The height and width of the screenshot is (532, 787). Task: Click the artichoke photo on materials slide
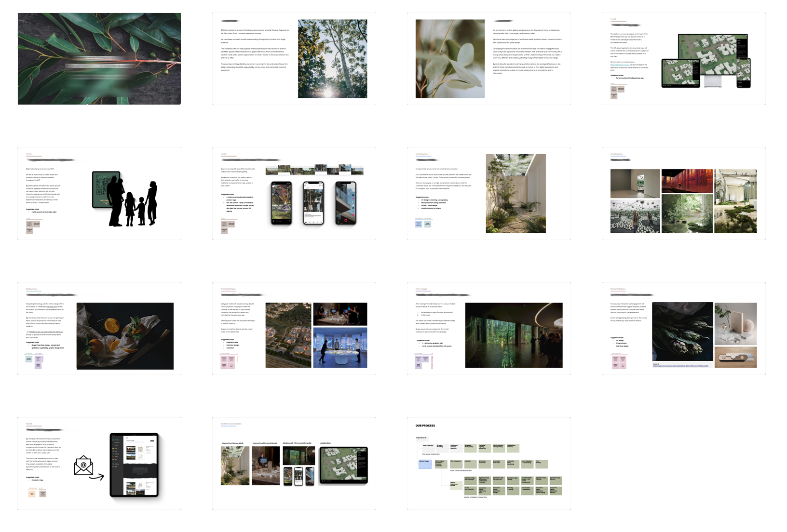682,332
